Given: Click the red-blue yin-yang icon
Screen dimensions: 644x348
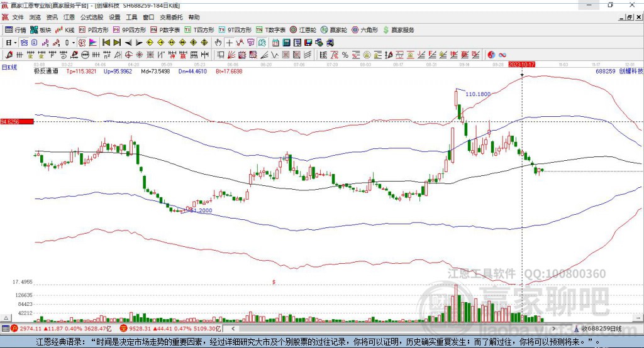Looking at the screenshot, I should [x=491, y=55].
